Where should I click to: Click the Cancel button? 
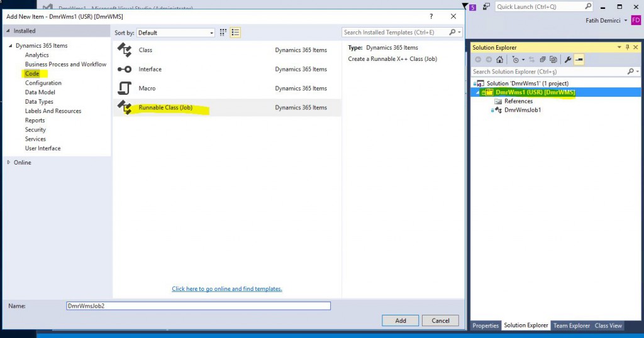click(x=440, y=321)
